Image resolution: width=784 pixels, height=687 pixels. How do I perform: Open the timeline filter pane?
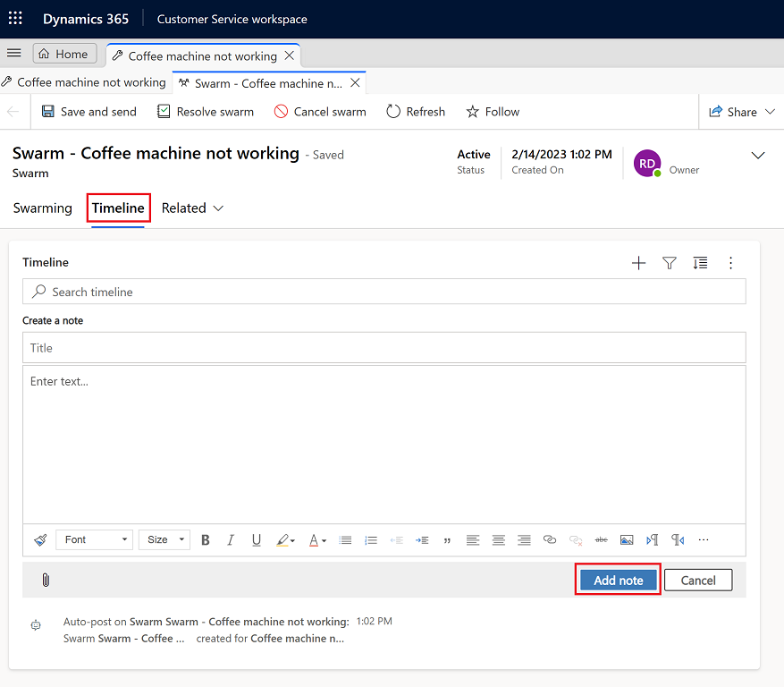pos(669,262)
